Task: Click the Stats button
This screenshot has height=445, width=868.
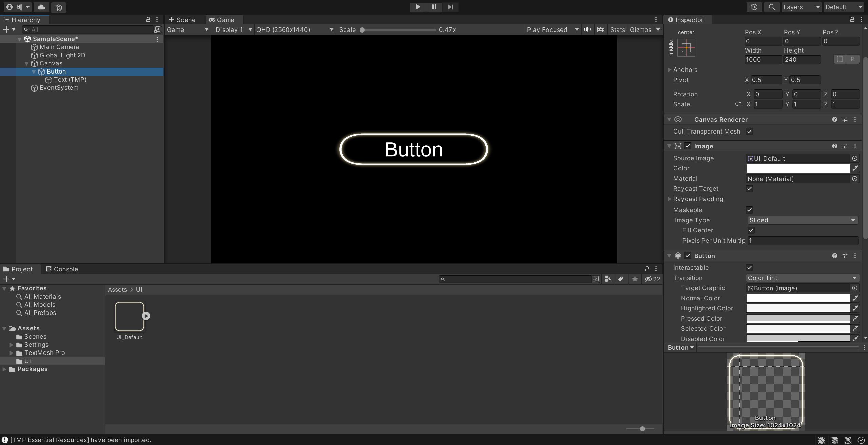Action: [x=617, y=29]
